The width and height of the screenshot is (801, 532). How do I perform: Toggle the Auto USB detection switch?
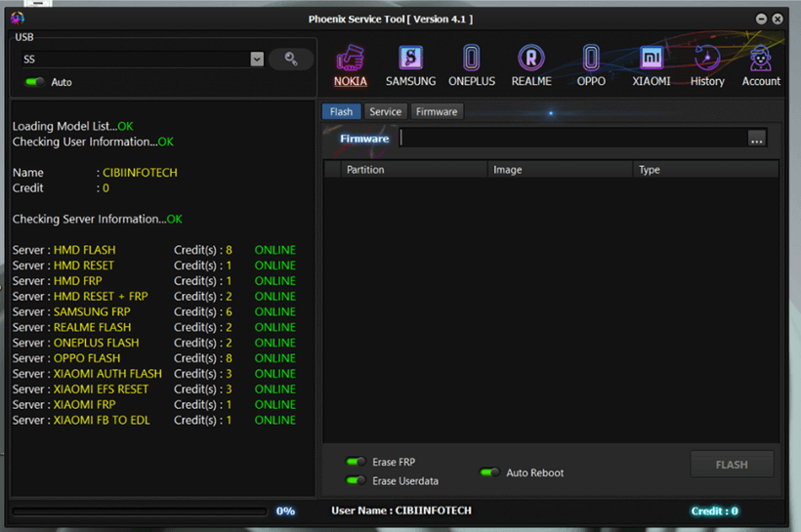35,82
